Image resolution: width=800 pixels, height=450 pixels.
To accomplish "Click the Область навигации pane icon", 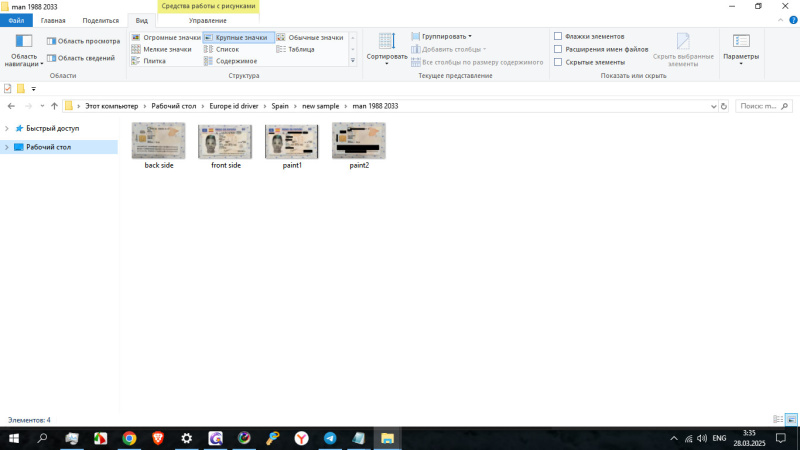I will [x=23, y=42].
